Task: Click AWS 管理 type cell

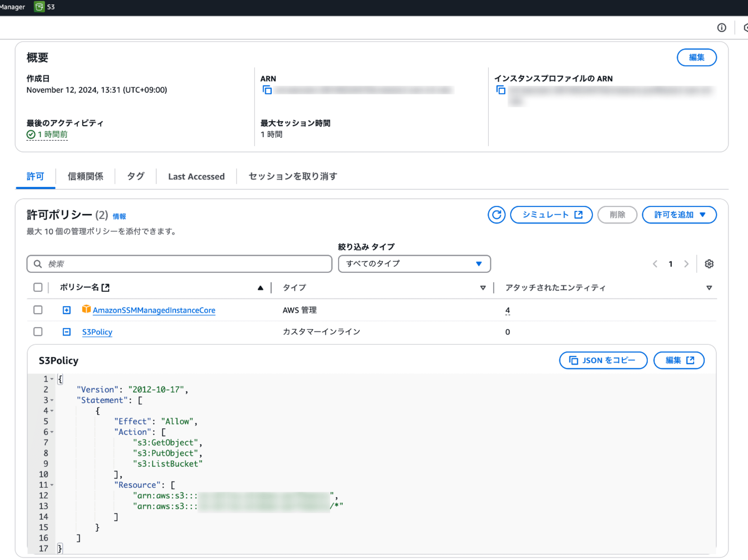Action: coord(300,310)
